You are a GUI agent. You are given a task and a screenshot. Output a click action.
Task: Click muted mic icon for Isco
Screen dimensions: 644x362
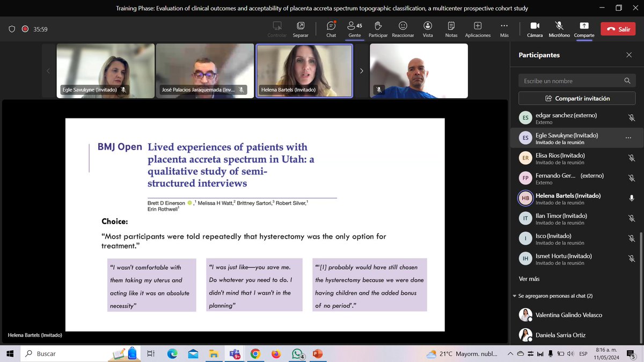pos(632,239)
